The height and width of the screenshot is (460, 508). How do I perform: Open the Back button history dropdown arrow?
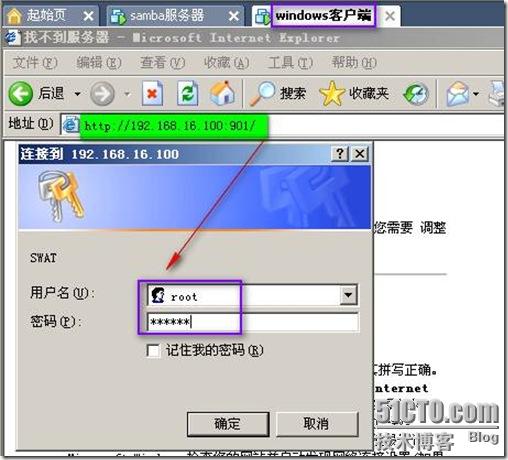click(77, 94)
